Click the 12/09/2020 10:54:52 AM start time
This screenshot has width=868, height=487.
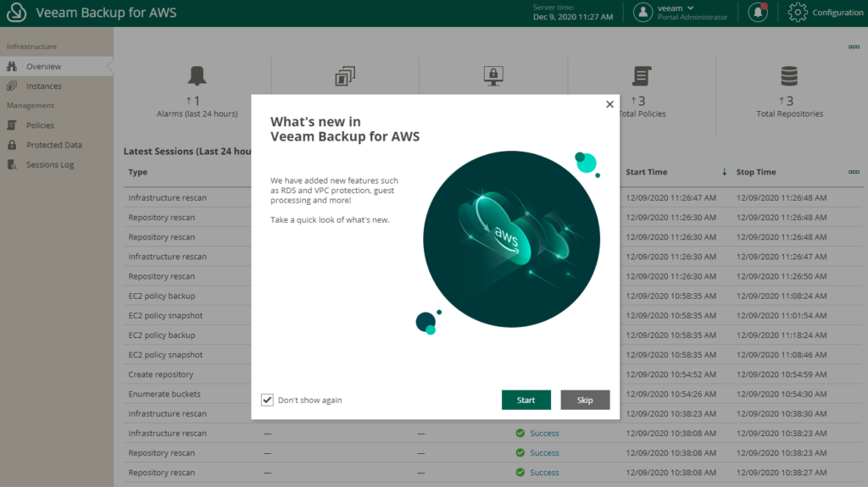[671, 374]
